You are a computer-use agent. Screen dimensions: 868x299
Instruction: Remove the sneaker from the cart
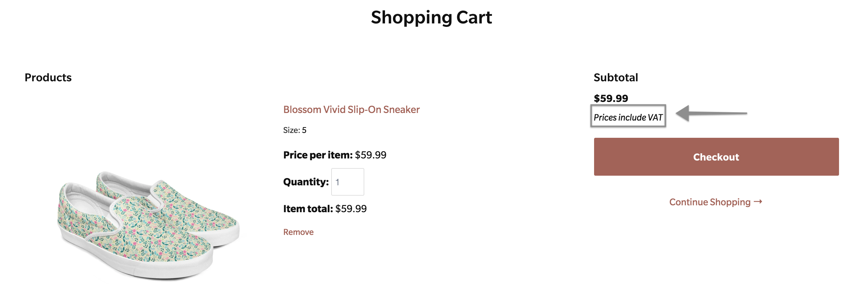(x=298, y=232)
